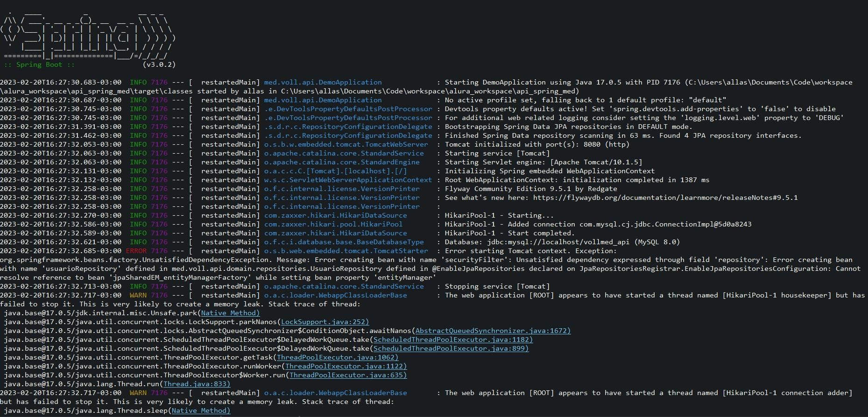Select logger 'o.s.b.web.embedded.tomcat.TomcatStarter'

(346, 251)
